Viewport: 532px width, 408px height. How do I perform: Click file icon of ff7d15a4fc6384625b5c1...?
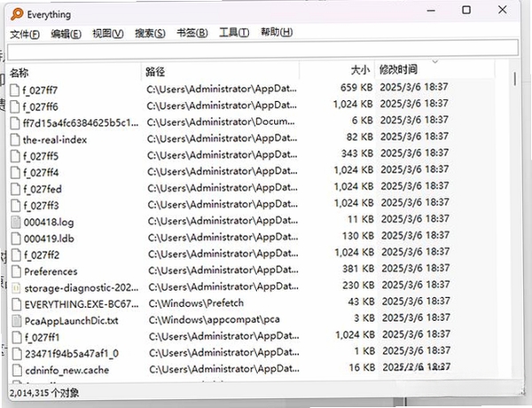pos(14,123)
